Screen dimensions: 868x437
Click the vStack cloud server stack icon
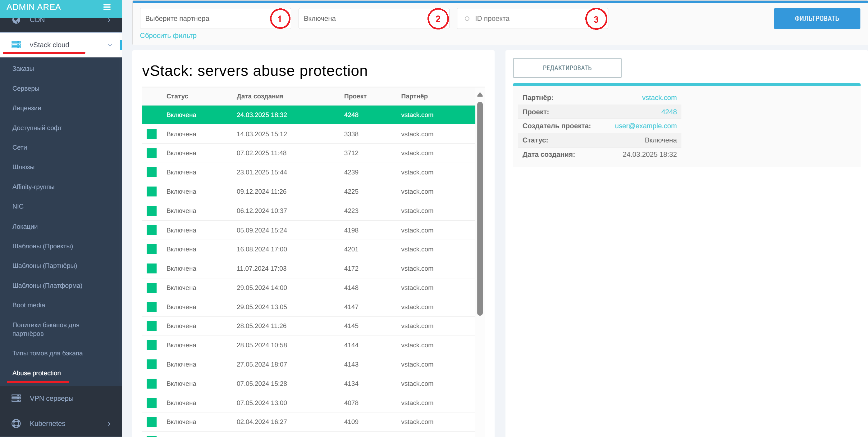[16, 44]
